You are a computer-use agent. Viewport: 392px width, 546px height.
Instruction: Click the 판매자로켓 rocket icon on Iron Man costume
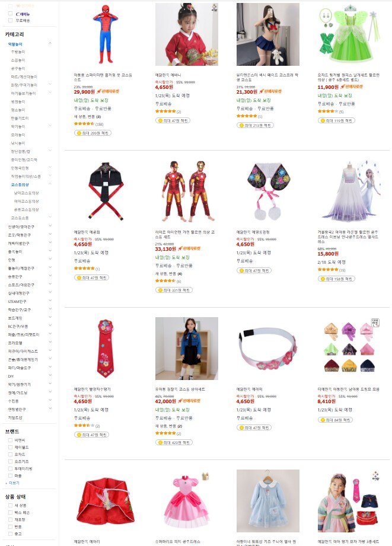click(x=180, y=248)
